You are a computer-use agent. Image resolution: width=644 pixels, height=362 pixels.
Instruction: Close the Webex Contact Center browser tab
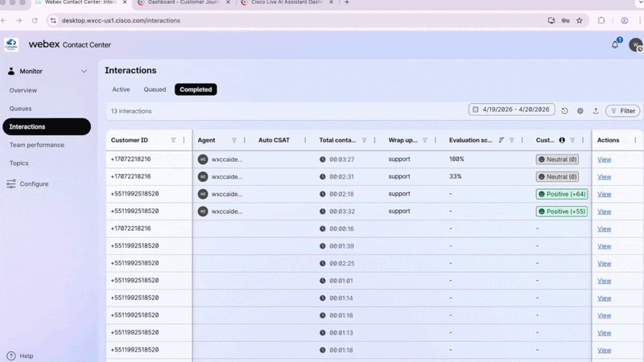125,2
